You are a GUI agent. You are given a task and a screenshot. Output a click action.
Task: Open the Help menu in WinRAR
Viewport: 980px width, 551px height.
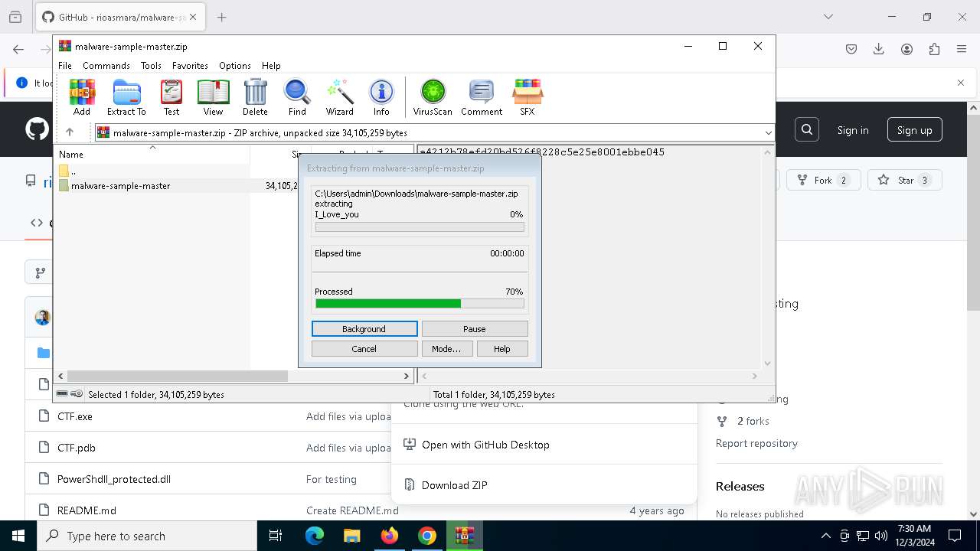click(x=271, y=66)
